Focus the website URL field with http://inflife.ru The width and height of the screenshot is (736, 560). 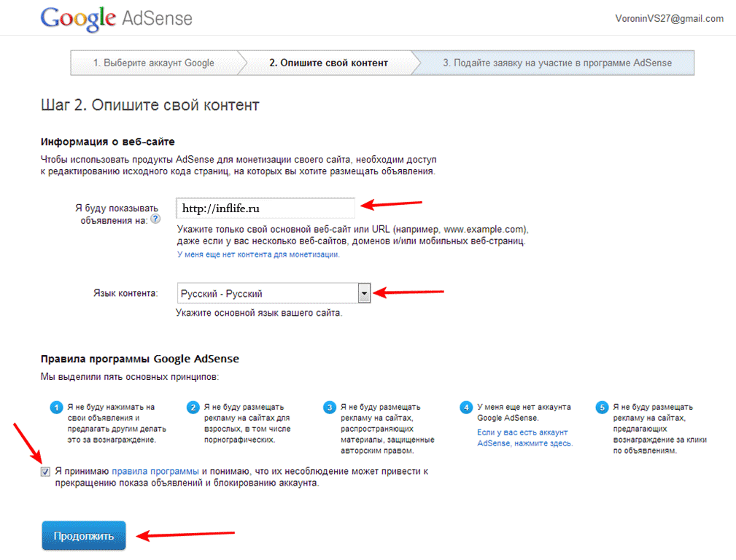pos(266,209)
